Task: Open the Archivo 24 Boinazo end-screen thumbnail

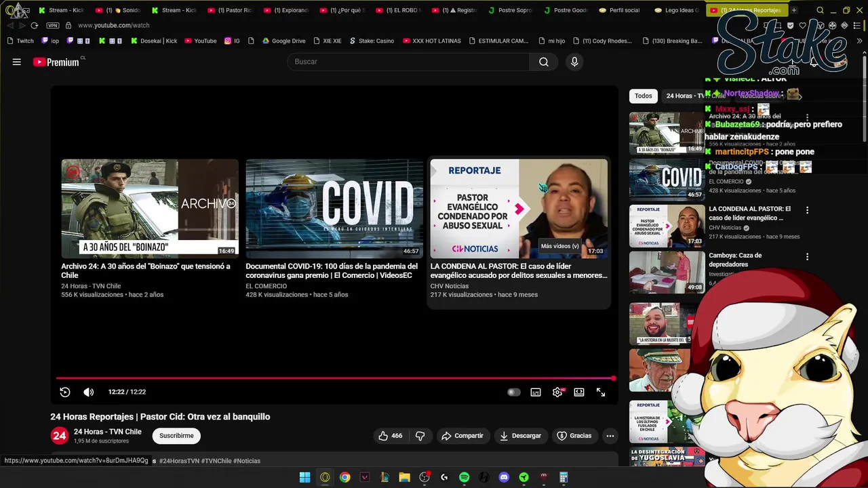Action: 150,209
